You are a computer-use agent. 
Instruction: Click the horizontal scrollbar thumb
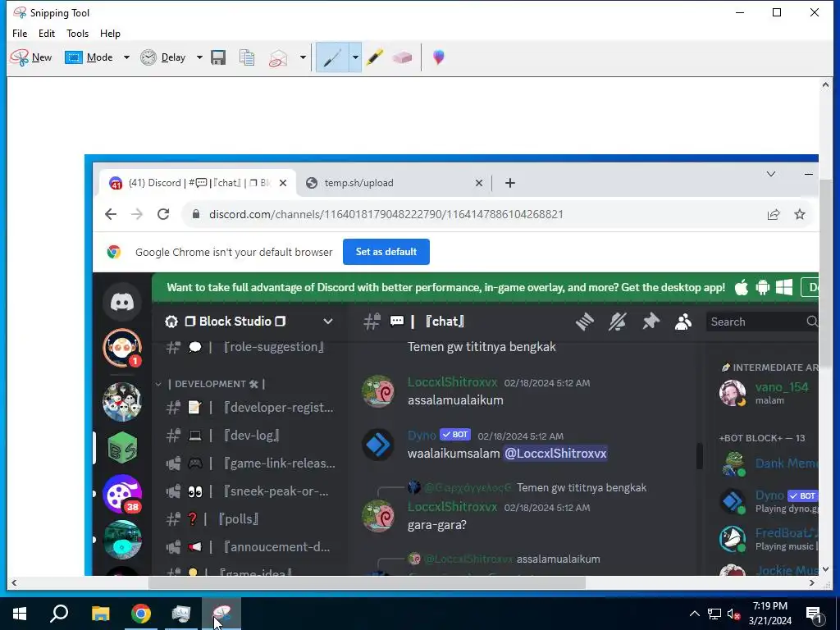point(367,583)
